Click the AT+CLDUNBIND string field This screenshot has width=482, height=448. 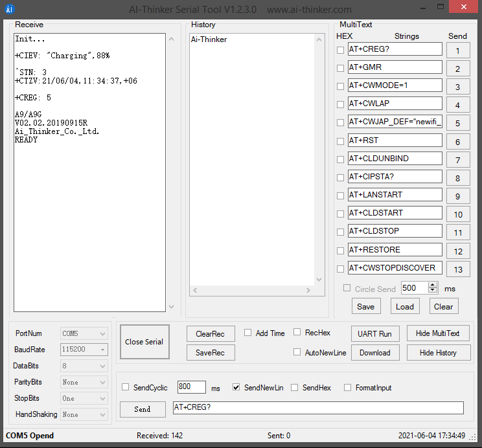click(395, 158)
